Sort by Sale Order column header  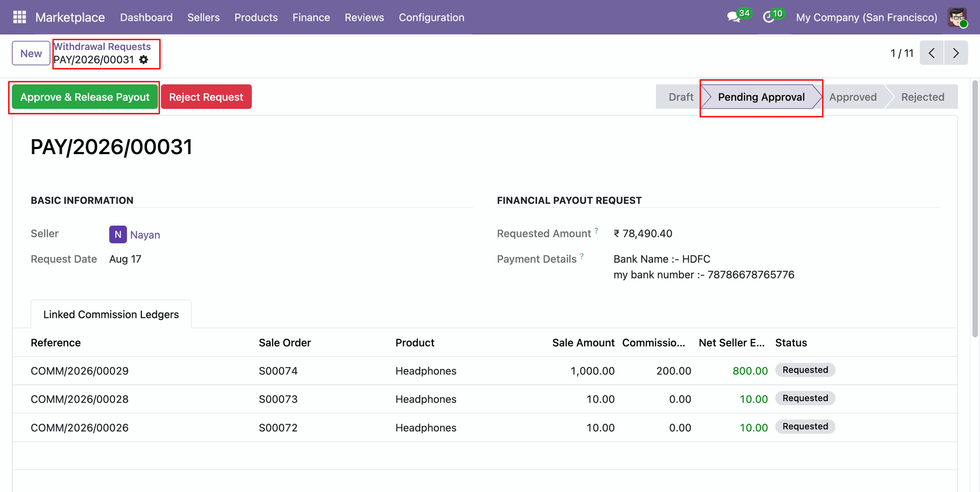pos(285,343)
